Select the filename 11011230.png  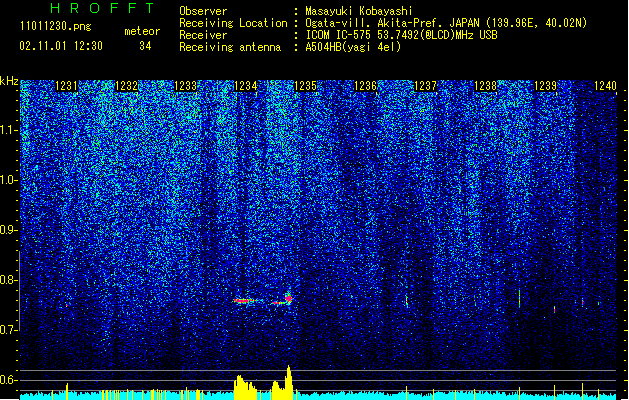(56, 26)
